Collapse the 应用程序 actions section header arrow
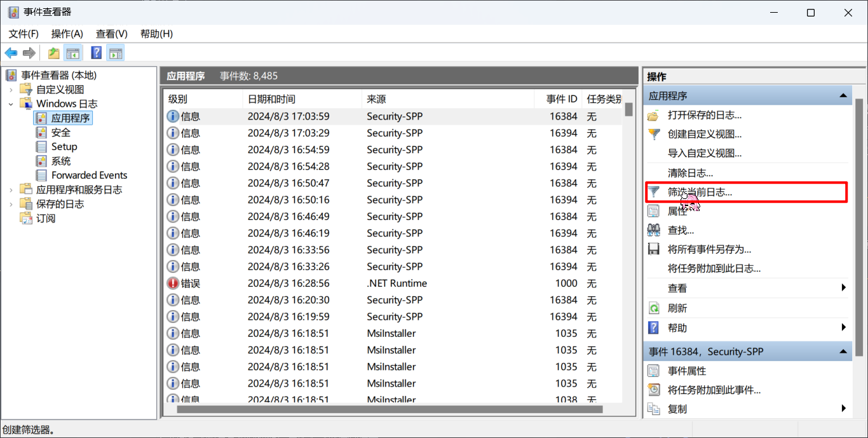This screenshot has width=868, height=438. [843, 96]
